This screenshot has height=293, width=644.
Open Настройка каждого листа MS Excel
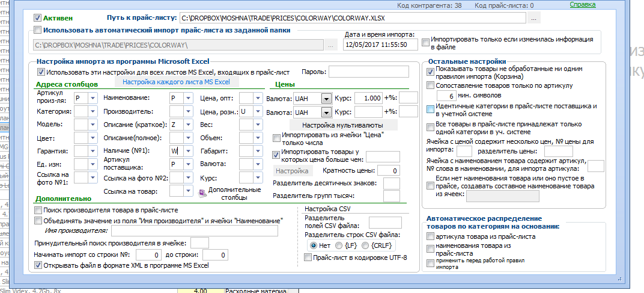point(176,82)
